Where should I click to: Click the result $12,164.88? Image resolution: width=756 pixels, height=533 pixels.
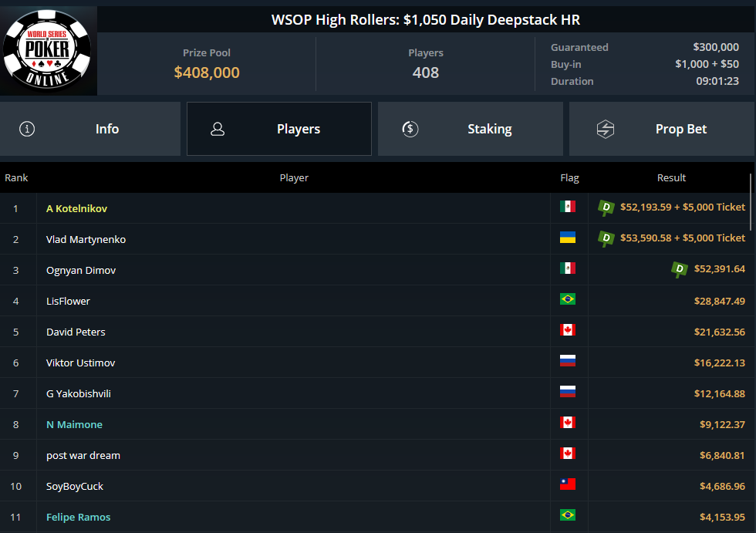[719, 393]
